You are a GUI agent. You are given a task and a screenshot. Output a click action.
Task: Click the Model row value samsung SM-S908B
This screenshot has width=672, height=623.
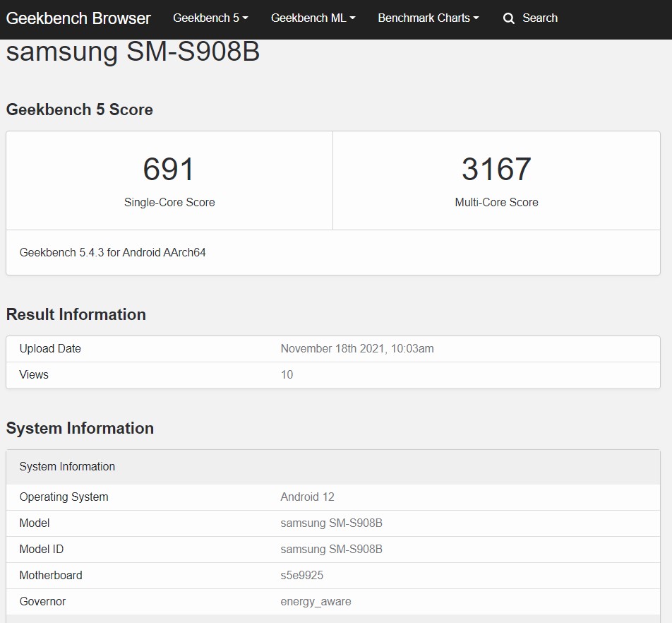[331, 523]
